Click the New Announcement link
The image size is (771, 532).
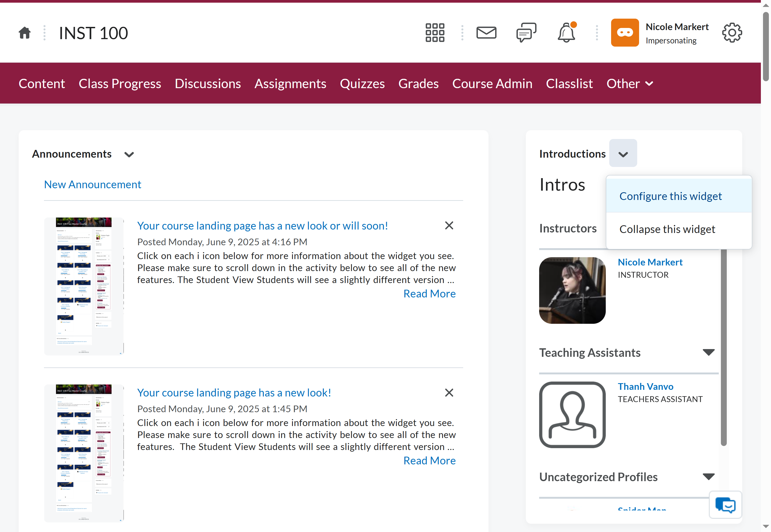coord(93,184)
